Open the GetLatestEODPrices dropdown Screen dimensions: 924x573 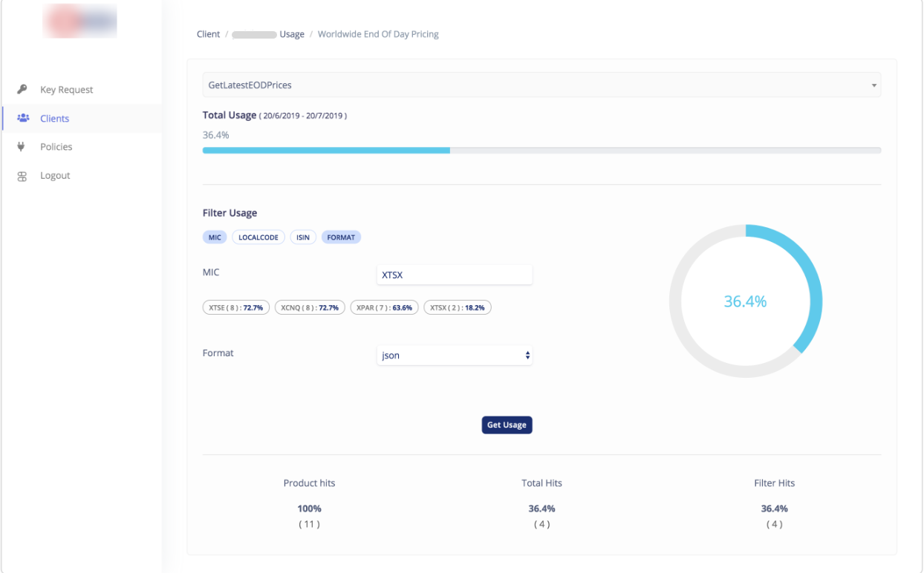coord(541,85)
